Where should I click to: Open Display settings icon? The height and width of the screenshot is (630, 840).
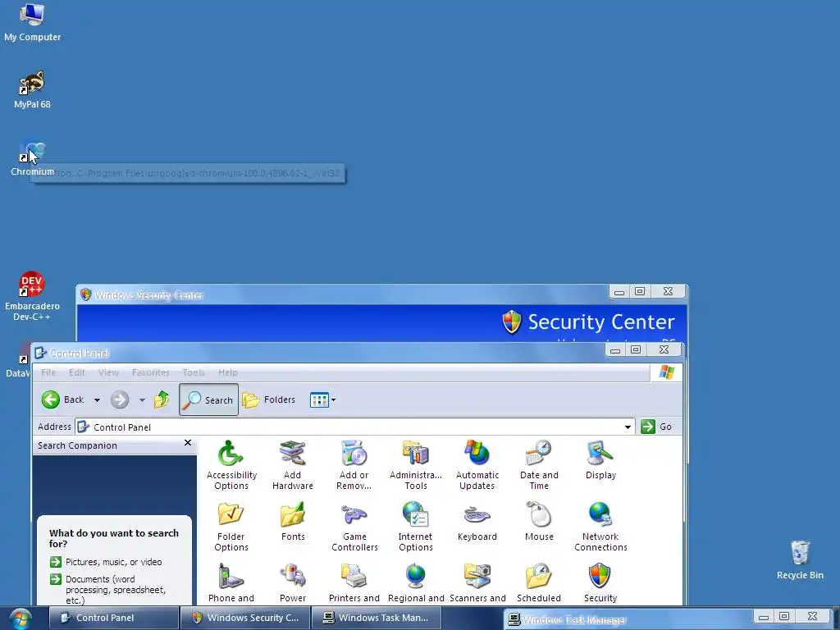coord(600,459)
